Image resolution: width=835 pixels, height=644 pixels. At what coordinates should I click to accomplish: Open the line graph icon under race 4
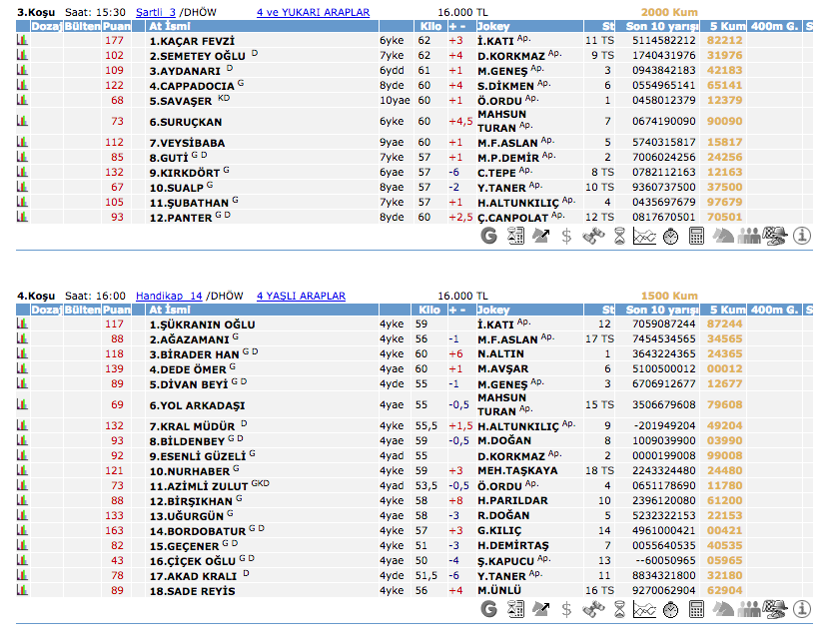pos(644,609)
